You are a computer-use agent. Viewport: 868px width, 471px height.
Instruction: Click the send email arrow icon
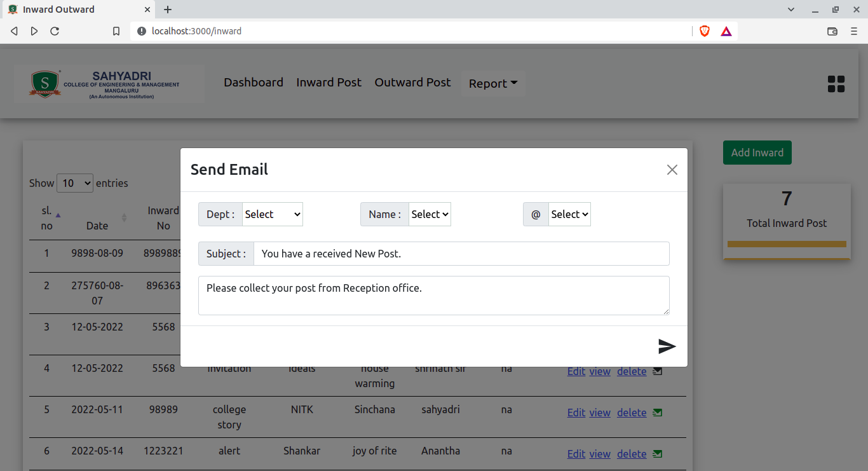click(x=667, y=346)
